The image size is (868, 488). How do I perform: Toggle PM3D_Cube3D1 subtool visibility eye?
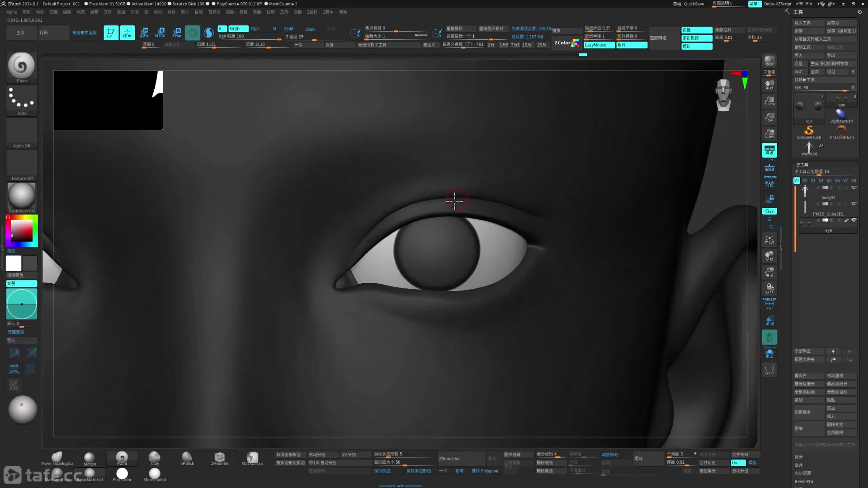854,204
